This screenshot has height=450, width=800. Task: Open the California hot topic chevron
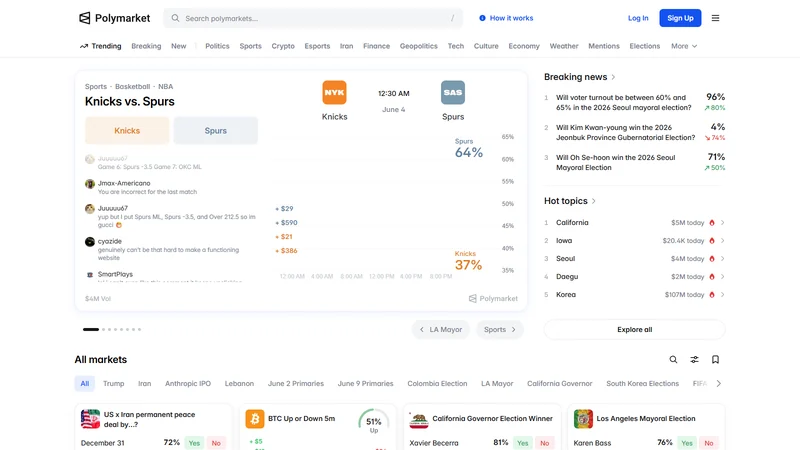tap(722, 223)
